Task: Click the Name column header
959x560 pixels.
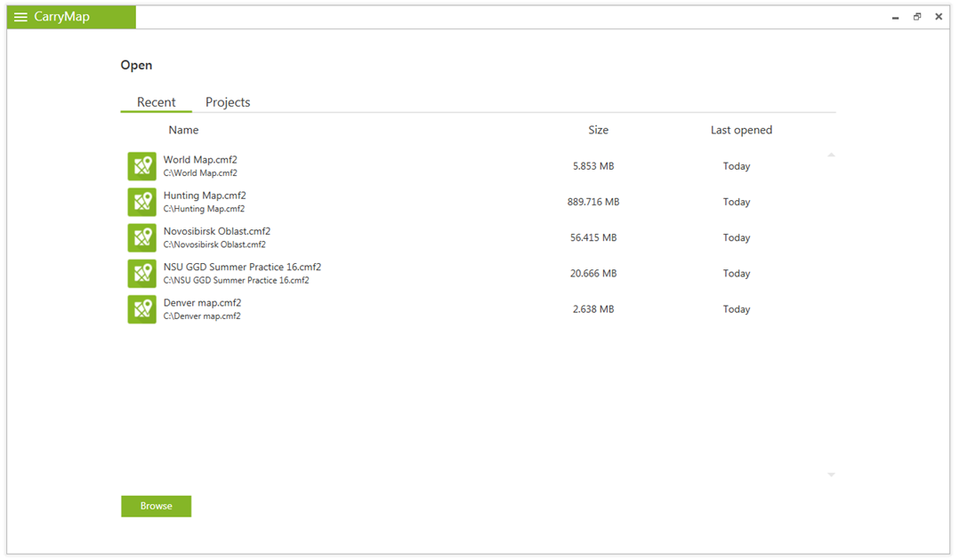Action: point(183,130)
